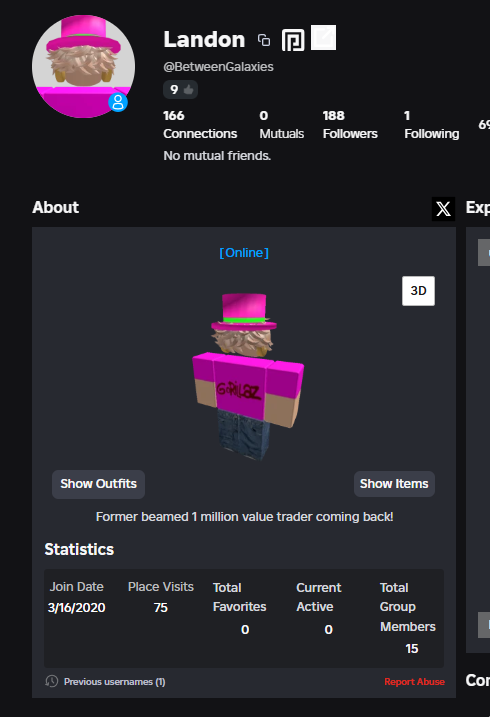Expand Previous usernames (1)
This screenshot has height=717, width=490.
click(x=115, y=682)
